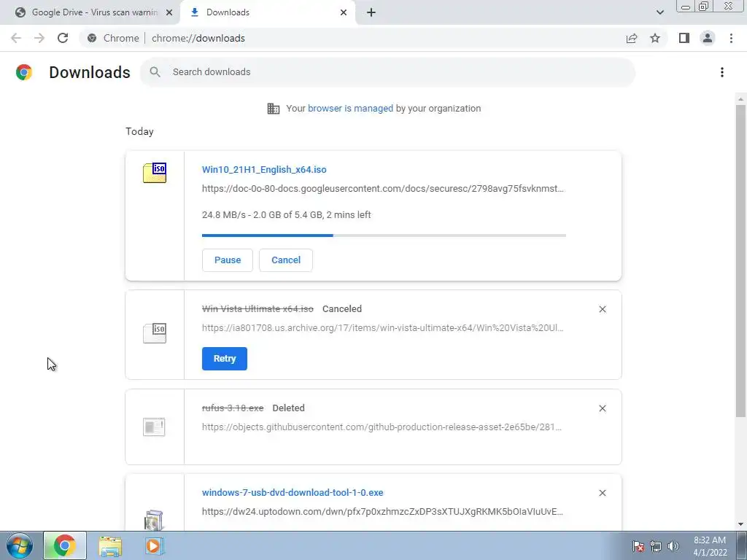This screenshot has height=560, width=747.
Task: Remove rufus-3.18.exe entry from list
Action: (602, 408)
